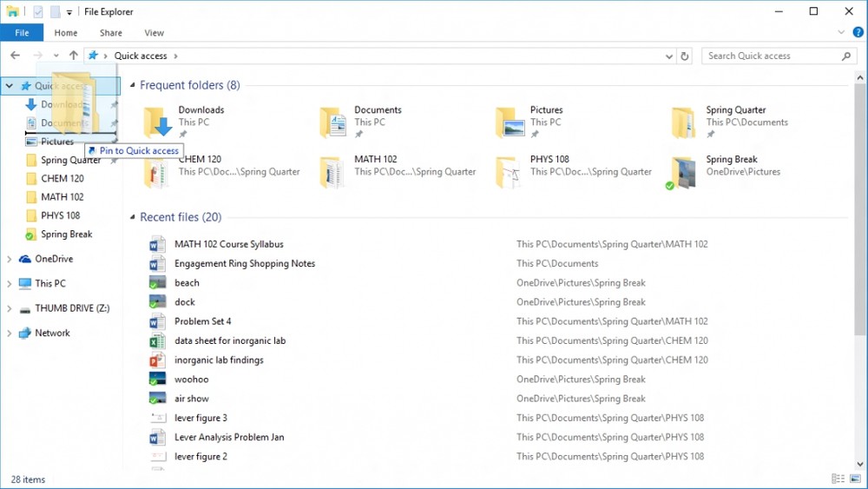Viewport: 868px width, 489px height.
Task: Switch to large thumbnails view layout
Action: click(855, 479)
